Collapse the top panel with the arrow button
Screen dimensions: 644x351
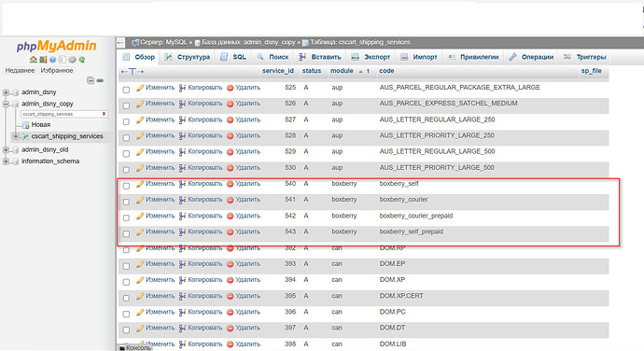coord(120,42)
